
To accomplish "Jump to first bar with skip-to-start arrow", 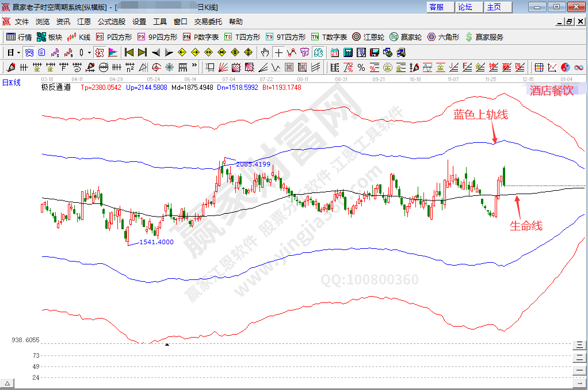I will [x=129, y=52].
